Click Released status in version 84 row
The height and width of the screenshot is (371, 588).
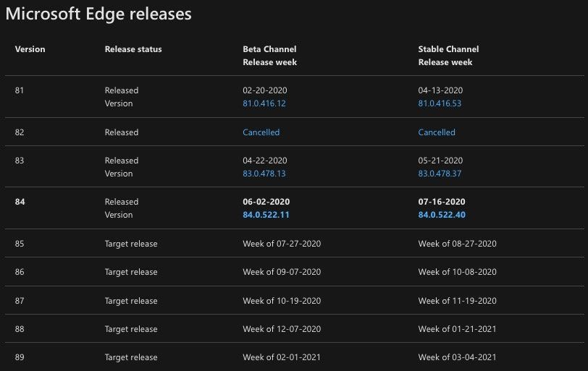(x=122, y=202)
